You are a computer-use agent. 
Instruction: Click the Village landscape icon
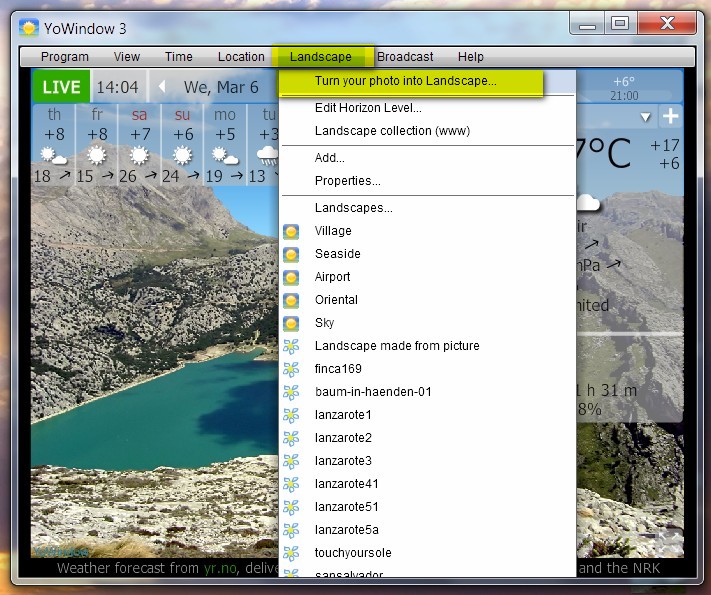[x=291, y=231]
